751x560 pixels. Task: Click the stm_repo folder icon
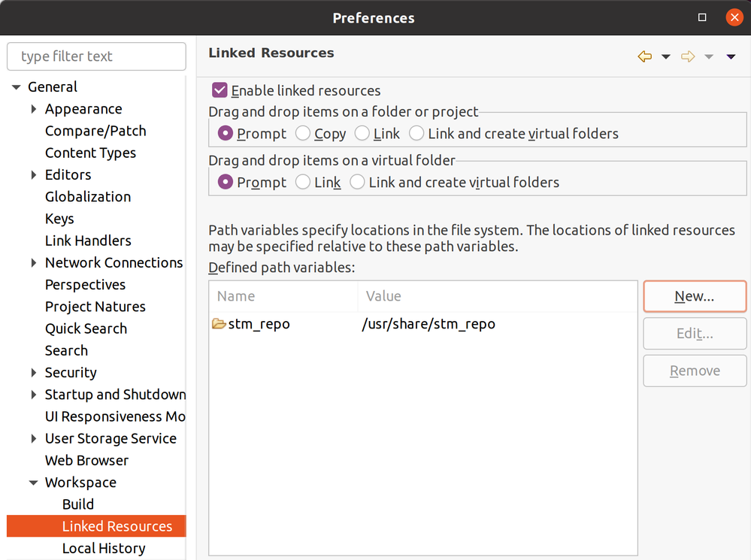click(219, 324)
